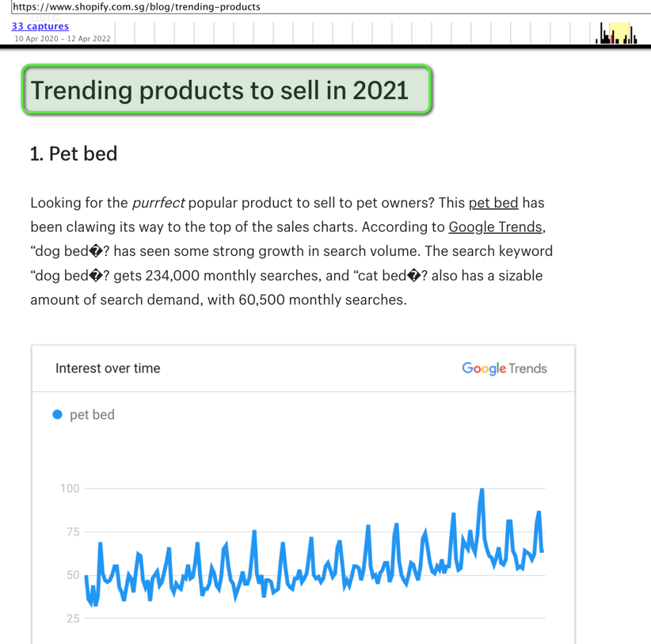Click the 25 y-axis label

coord(73,619)
